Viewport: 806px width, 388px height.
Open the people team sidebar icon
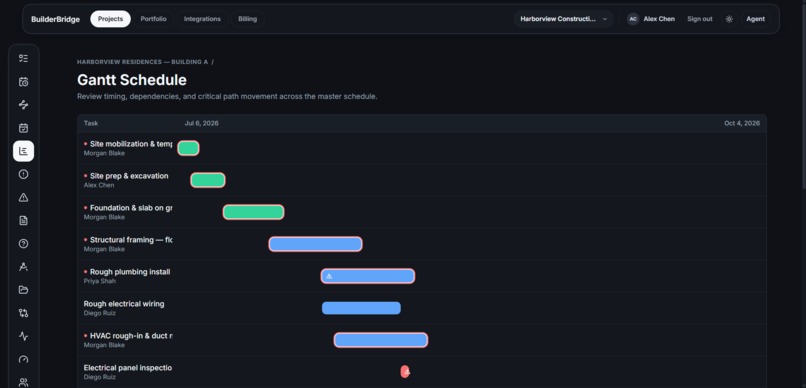tap(23, 382)
